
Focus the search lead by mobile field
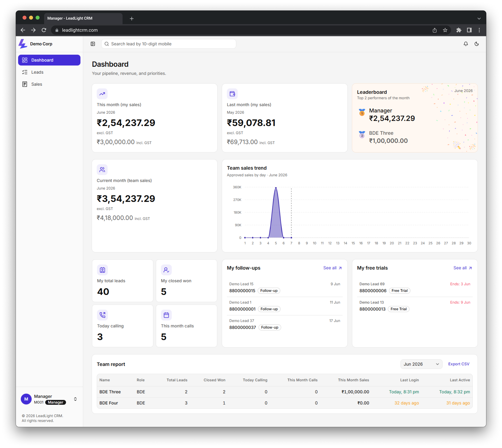[169, 44]
